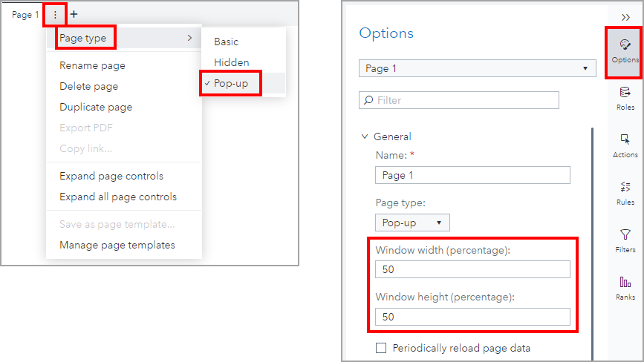This screenshot has height=362, width=644.
Task: Add a new page with plus icon
Action: click(74, 14)
